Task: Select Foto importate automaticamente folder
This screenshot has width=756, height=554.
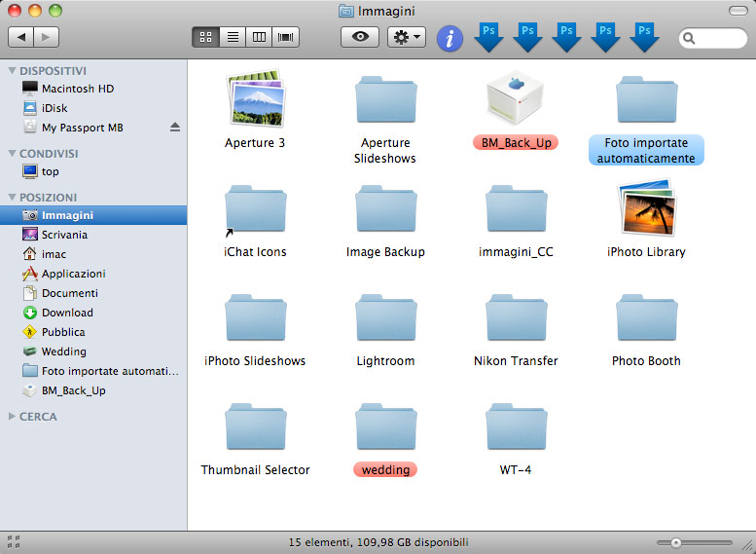Action: click(x=646, y=100)
